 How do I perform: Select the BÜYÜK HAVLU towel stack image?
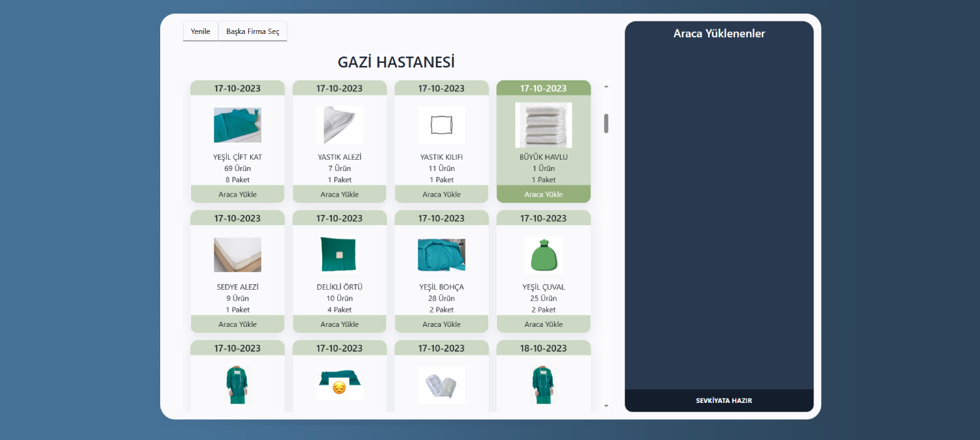[544, 125]
